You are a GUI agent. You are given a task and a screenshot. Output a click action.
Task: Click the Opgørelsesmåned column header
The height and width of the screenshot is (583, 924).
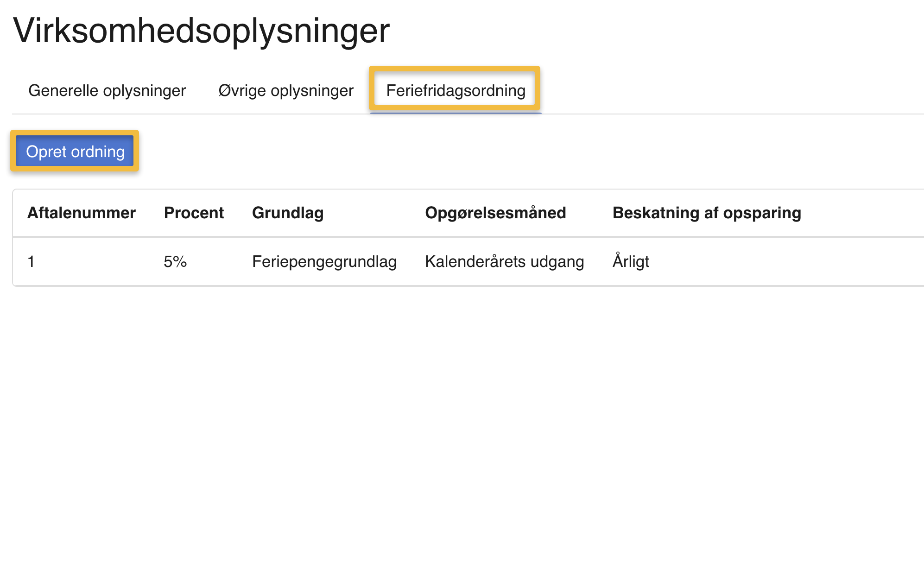point(495,213)
